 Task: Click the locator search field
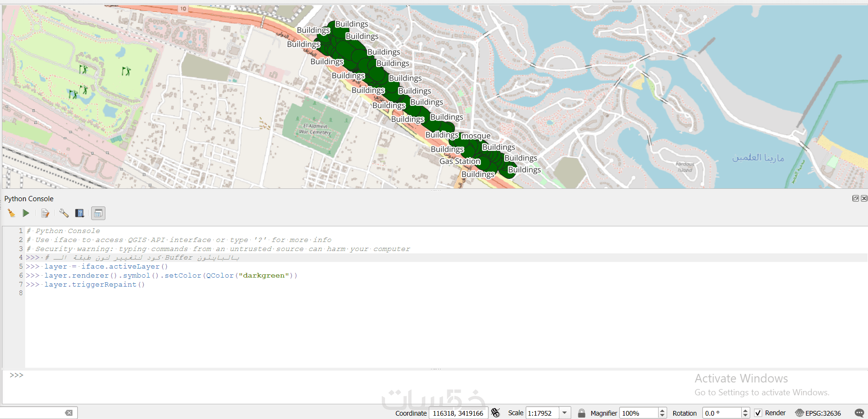point(32,413)
